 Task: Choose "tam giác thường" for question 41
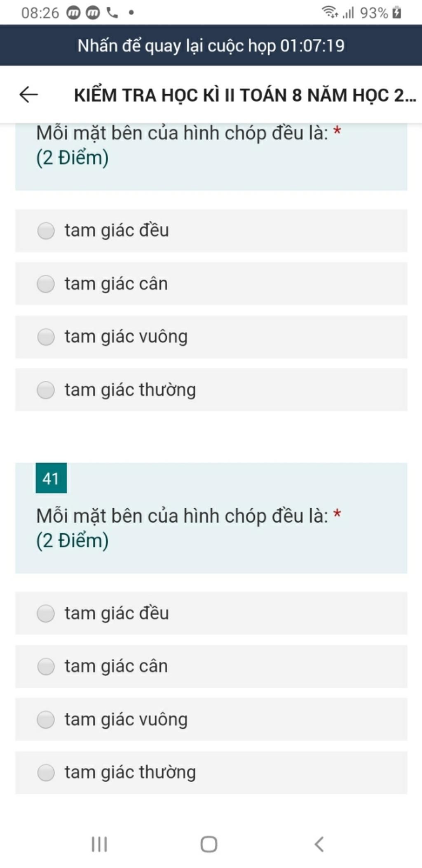(211, 772)
